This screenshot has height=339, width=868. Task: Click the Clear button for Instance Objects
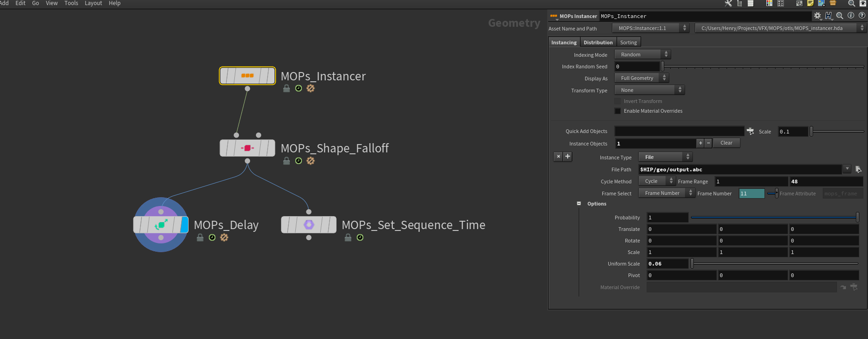726,143
